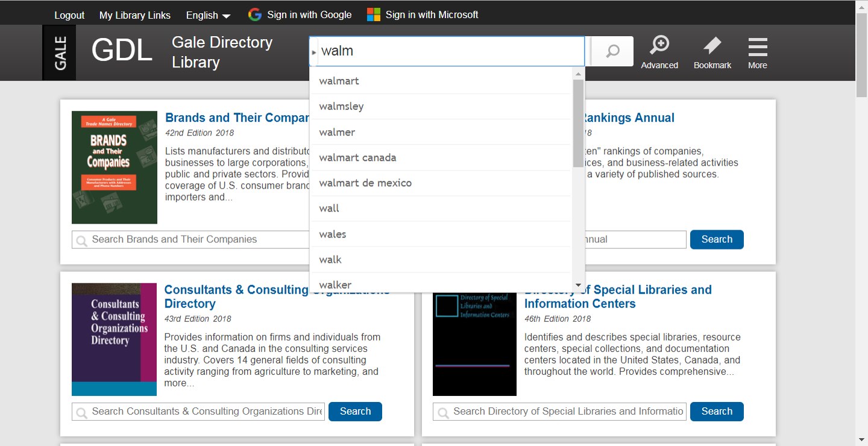
Task: Bookmark this page
Action: pyautogui.click(x=712, y=52)
